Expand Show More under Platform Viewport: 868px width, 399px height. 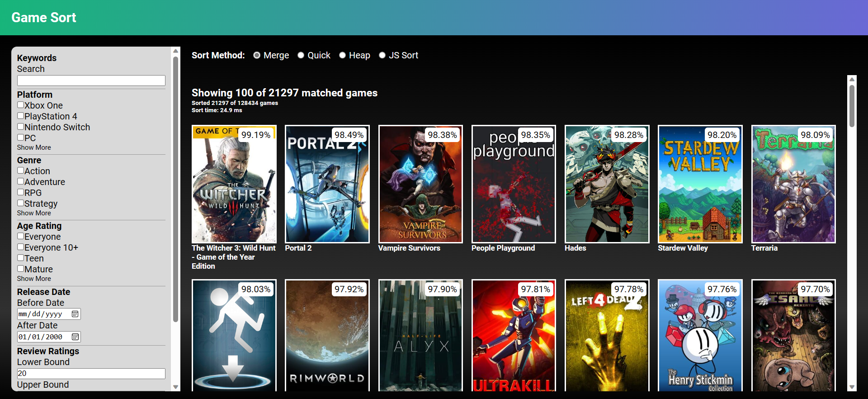34,147
